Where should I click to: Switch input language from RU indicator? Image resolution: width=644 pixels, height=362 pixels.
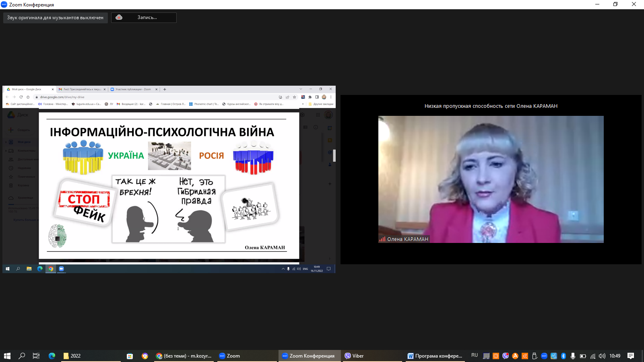(475, 356)
